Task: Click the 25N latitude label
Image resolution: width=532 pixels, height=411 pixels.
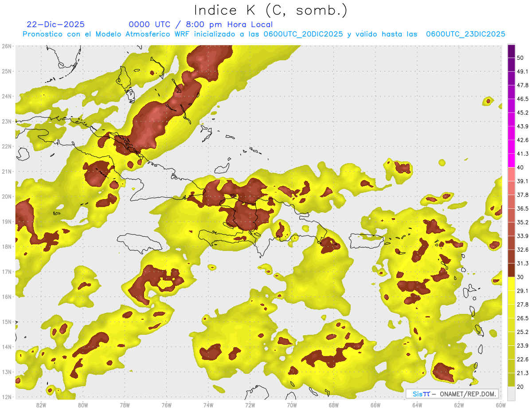Action: [x=7, y=71]
